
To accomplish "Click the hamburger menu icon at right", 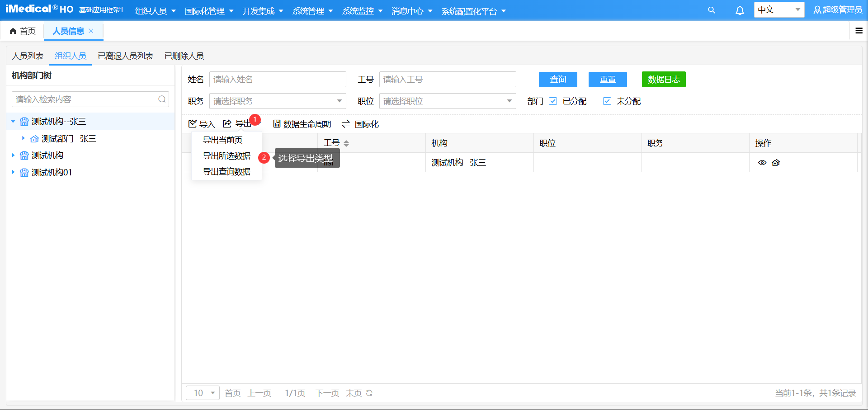I will click(x=859, y=31).
